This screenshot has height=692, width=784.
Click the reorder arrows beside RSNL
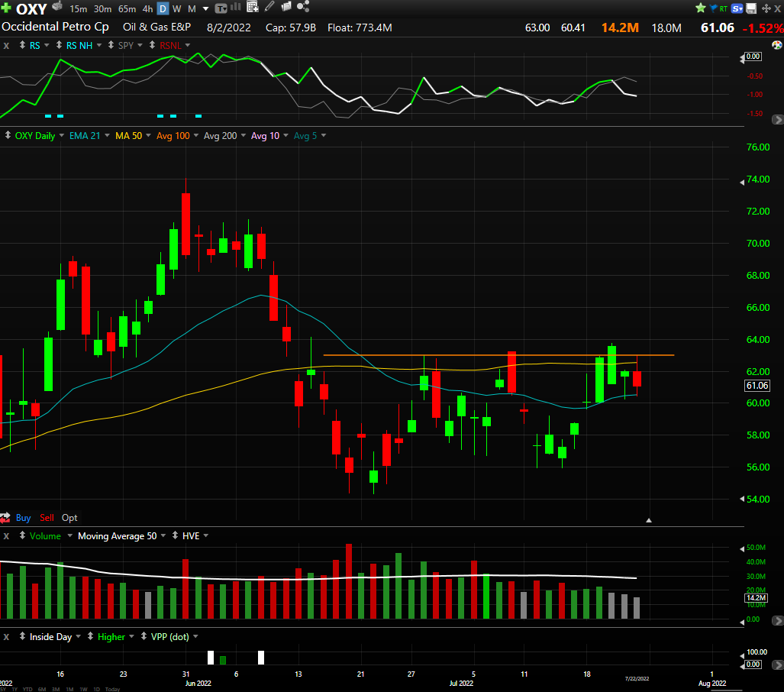coord(152,45)
